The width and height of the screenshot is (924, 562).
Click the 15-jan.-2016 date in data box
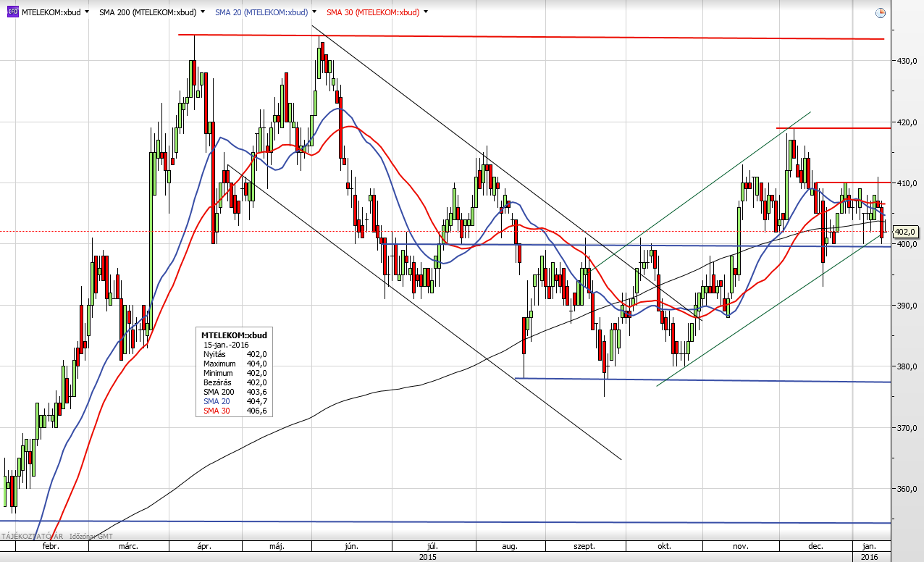click(x=226, y=345)
